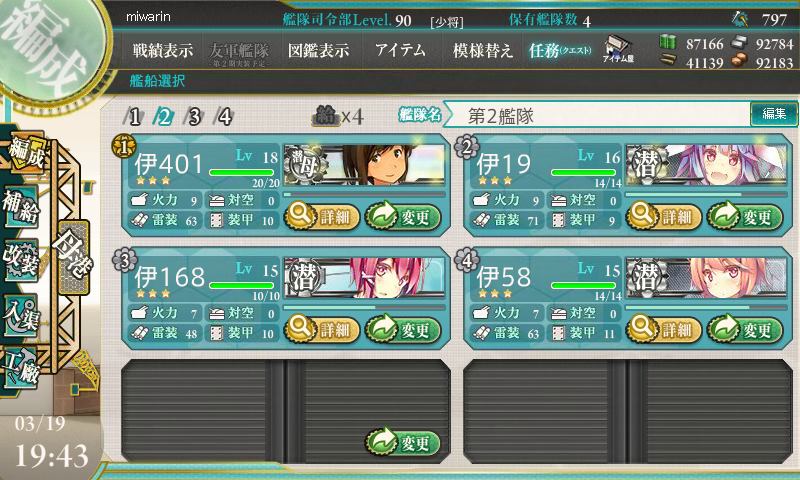Switch to fleet tab 4

point(224,117)
